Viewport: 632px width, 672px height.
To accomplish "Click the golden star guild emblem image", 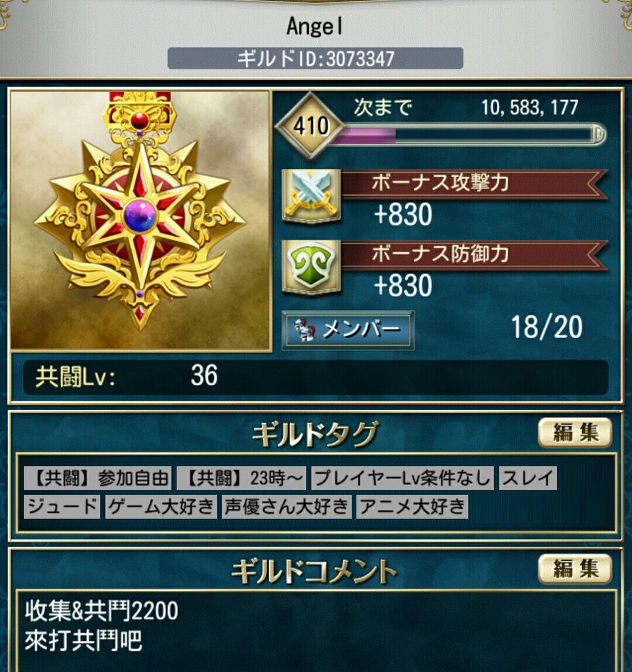I will pos(140,220).
